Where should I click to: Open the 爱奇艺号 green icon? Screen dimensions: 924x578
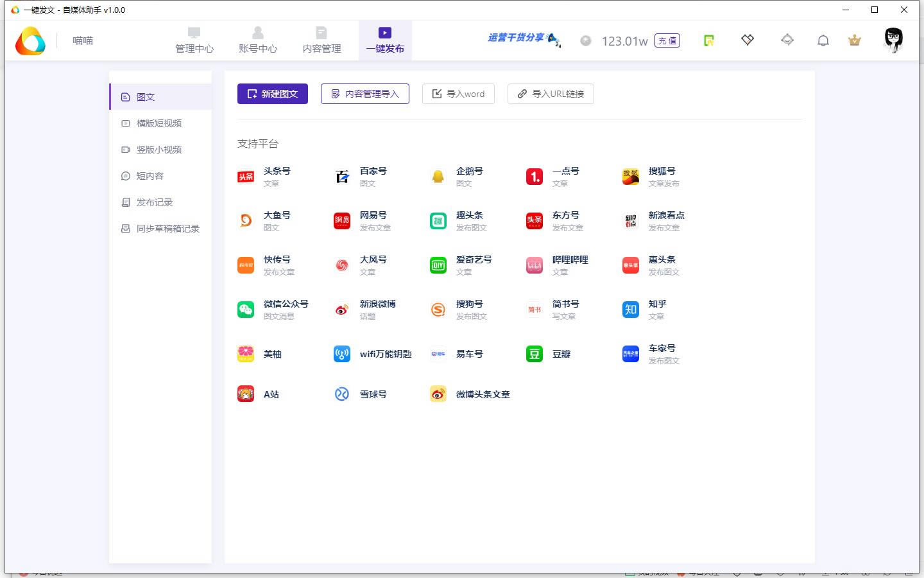pos(438,265)
